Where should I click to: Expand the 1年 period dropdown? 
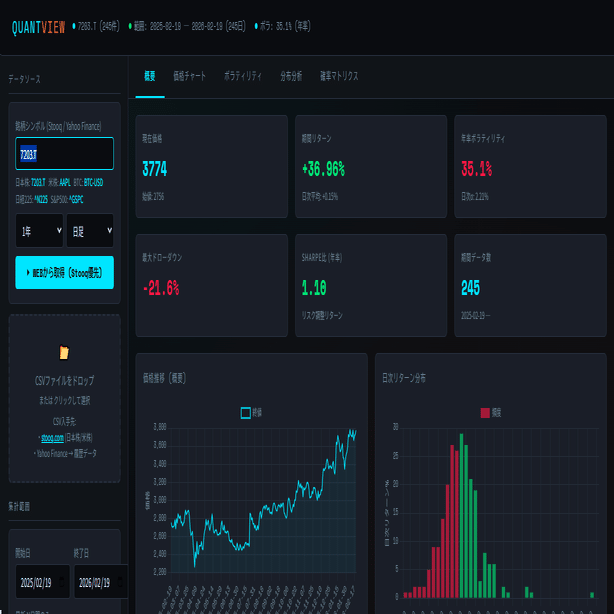[x=39, y=231]
